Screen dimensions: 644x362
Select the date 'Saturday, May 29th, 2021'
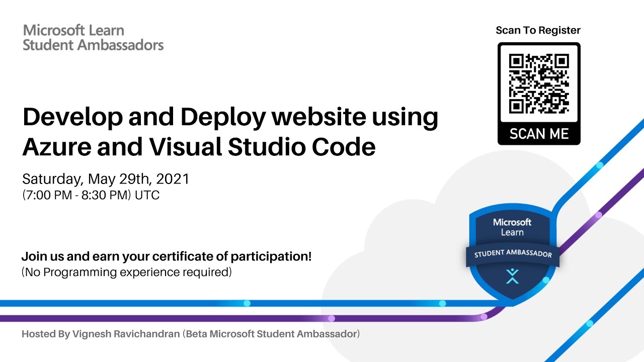[x=106, y=179]
